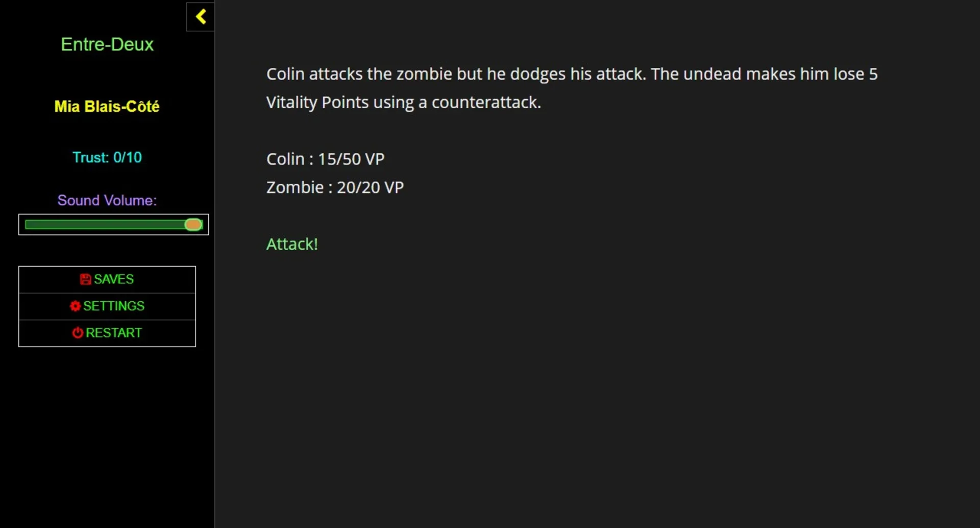Click the gear icon beside Settings
The width and height of the screenshot is (980, 528).
[x=75, y=306]
